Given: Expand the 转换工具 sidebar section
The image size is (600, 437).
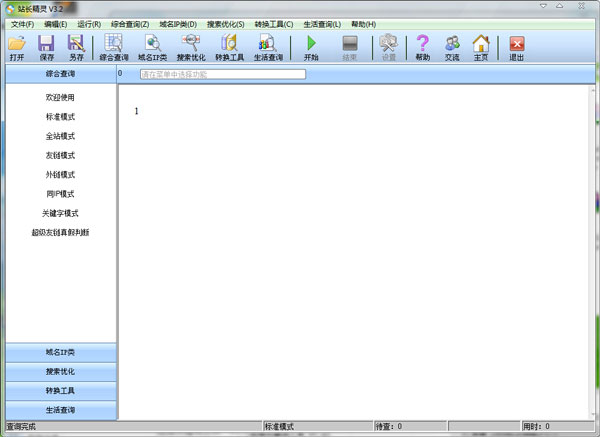Looking at the screenshot, I should click(60, 390).
